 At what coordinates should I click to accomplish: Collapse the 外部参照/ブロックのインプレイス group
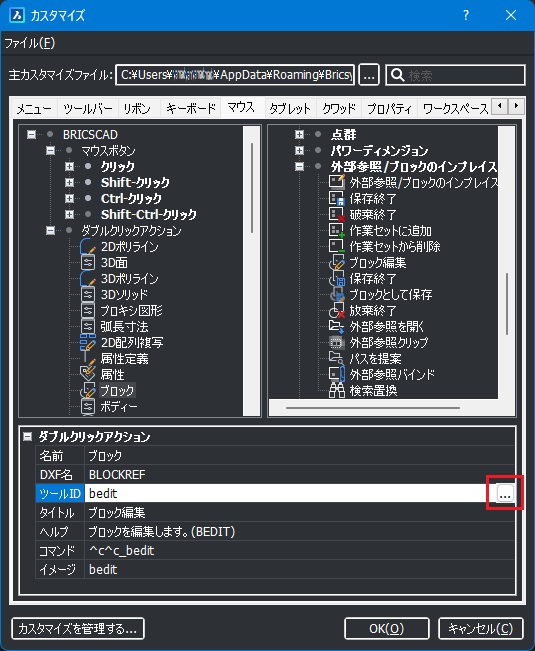click(x=299, y=166)
